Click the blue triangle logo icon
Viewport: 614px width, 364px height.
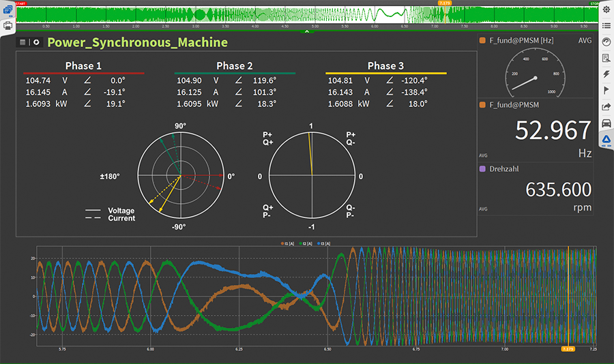606,139
